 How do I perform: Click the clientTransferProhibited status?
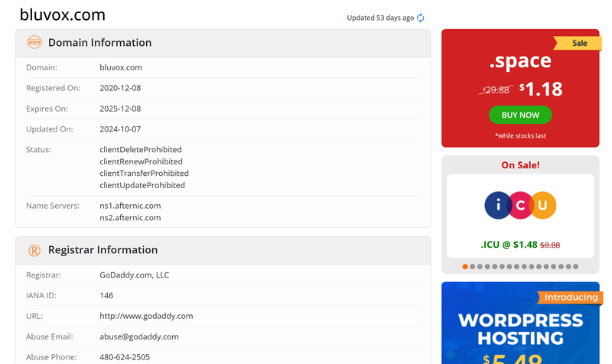[x=144, y=174]
